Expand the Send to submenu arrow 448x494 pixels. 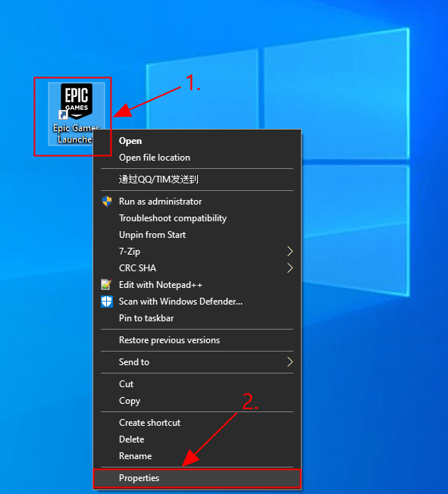290,362
